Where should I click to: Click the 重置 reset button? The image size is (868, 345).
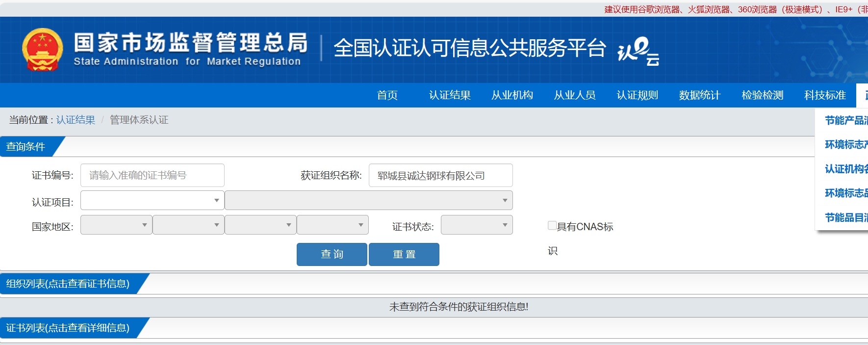click(x=404, y=254)
